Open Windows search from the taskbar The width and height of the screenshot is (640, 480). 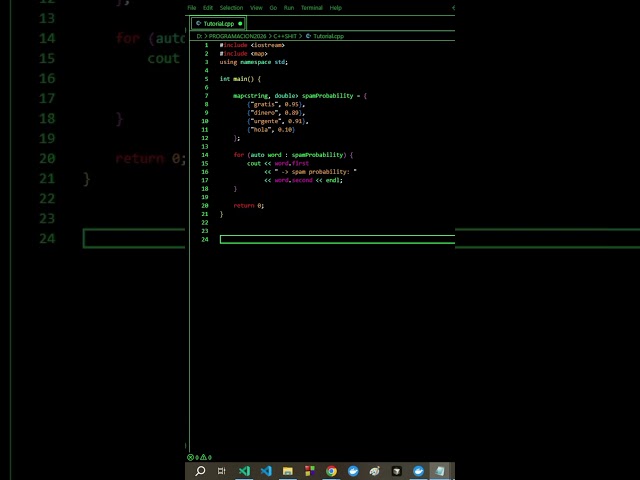point(200,471)
